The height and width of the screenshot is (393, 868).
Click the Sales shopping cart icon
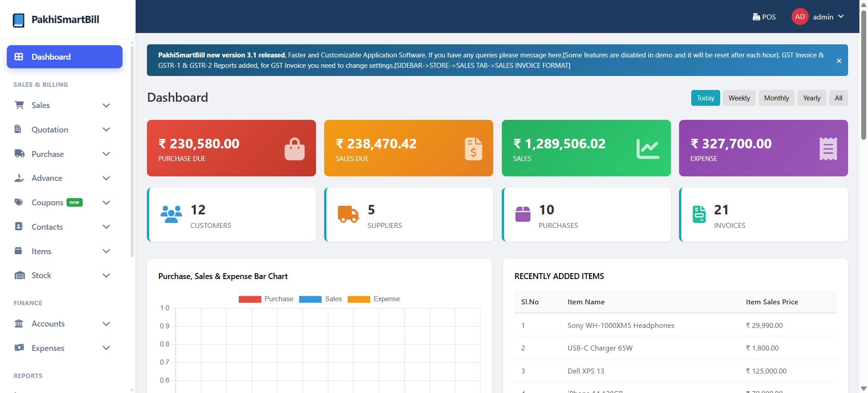coord(19,105)
